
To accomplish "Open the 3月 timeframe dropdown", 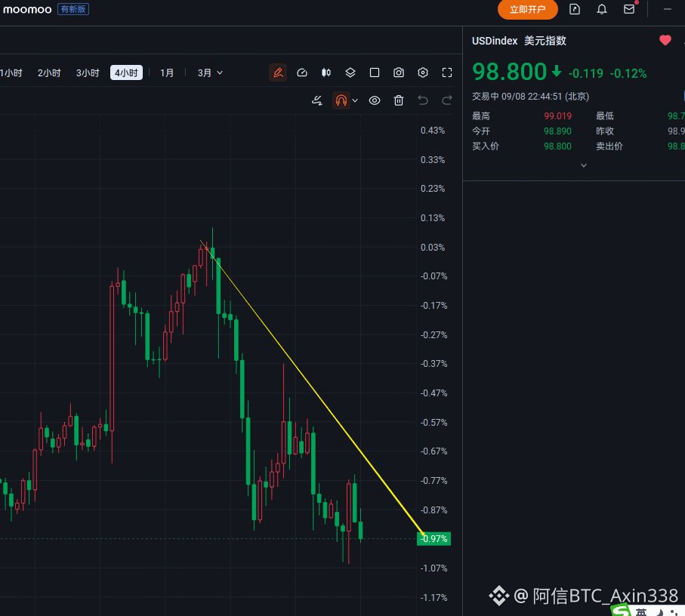I will (x=210, y=73).
